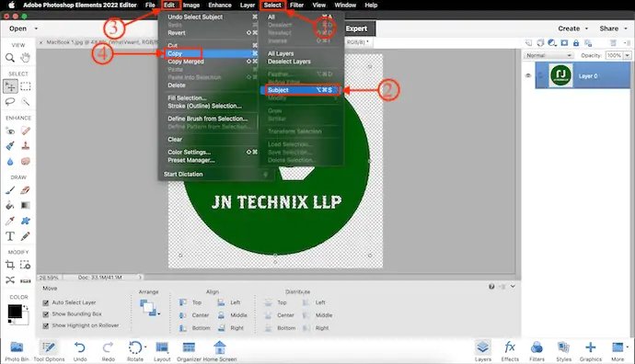Select the Move tool
The width and height of the screenshot is (635, 364).
coord(10,86)
